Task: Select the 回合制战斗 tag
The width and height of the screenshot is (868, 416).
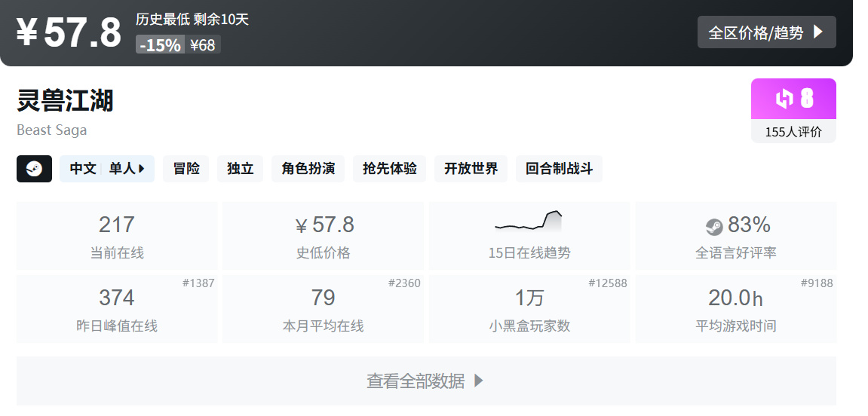Action: 559,169
